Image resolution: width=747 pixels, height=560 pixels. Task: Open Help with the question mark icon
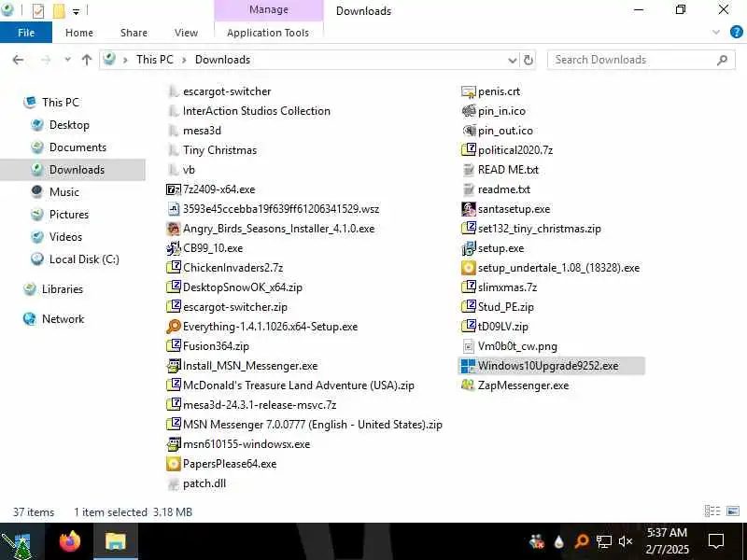click(736, 33)
